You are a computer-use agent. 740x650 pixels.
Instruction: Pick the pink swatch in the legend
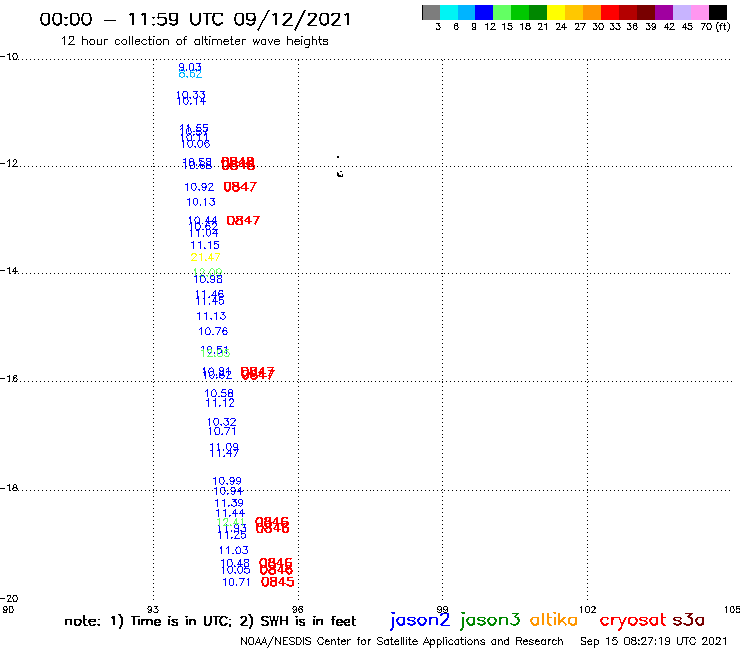pyautogui.click(x=699, y=12)
